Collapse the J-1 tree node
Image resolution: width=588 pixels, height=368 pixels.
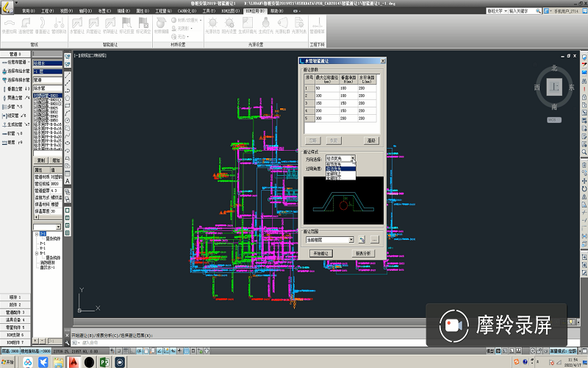(37, 234)
